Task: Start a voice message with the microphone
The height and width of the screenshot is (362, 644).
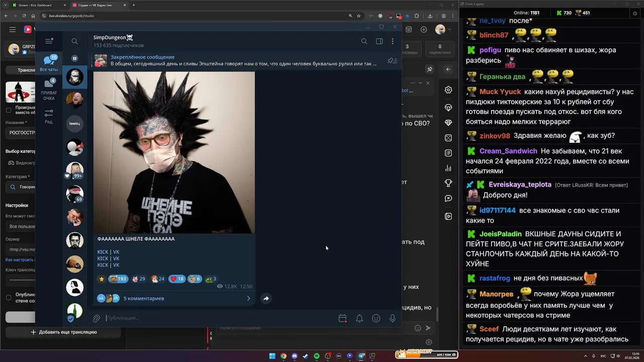Action: click(x=392, y=318)
